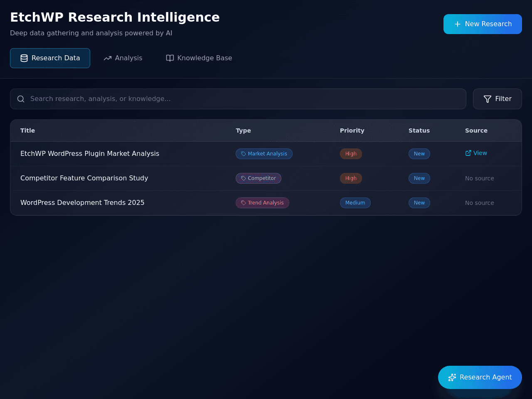
Task: Click the Title column header
Action: tap(27, 131)
